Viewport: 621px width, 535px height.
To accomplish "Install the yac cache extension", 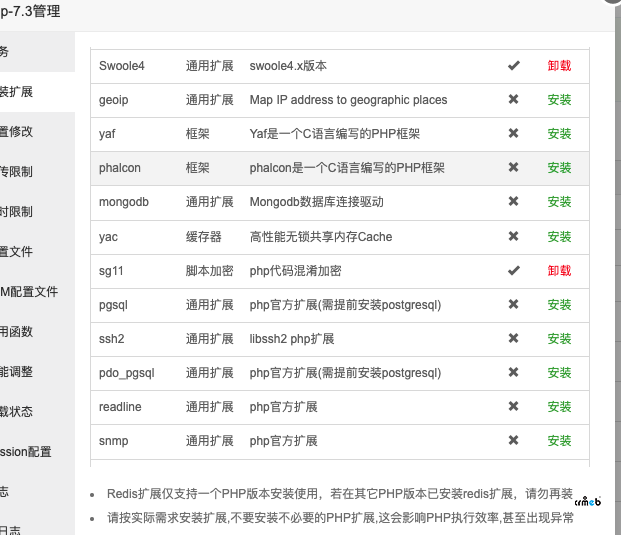I will pos(559,237).
